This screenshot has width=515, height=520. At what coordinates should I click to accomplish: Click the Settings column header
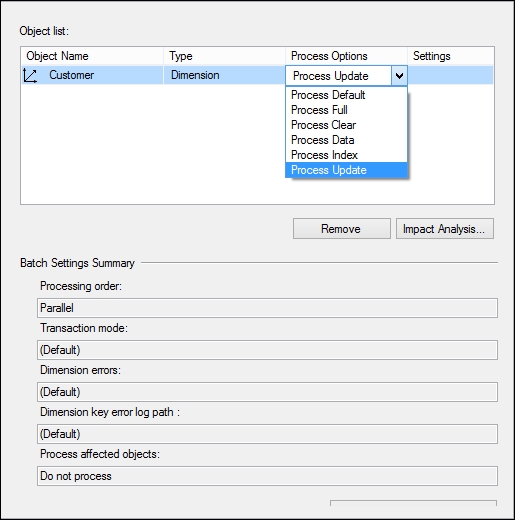tap(450, 56)
